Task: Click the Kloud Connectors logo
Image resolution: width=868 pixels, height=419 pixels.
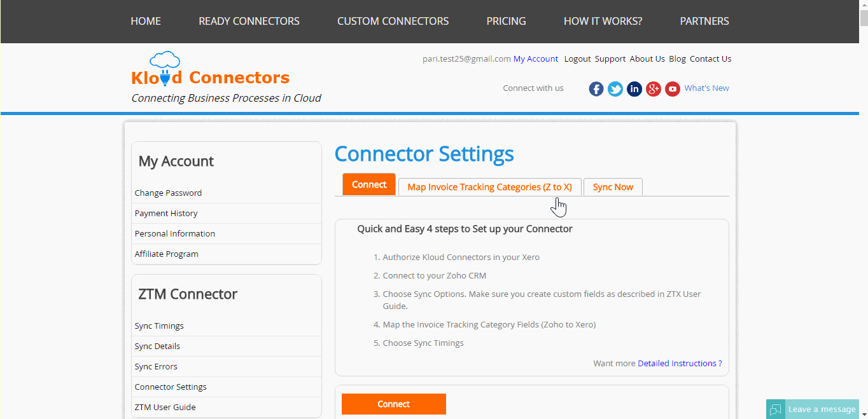Action: pos(210,70)
